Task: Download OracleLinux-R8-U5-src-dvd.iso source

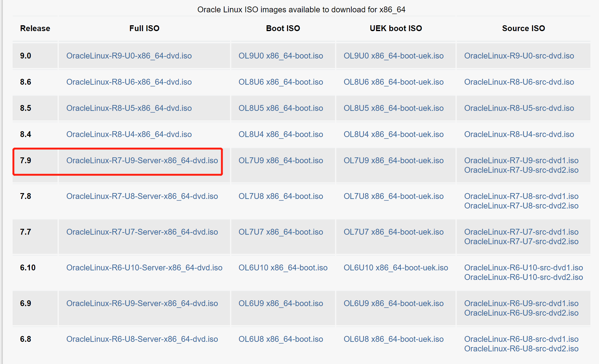Action: (519, 108)
